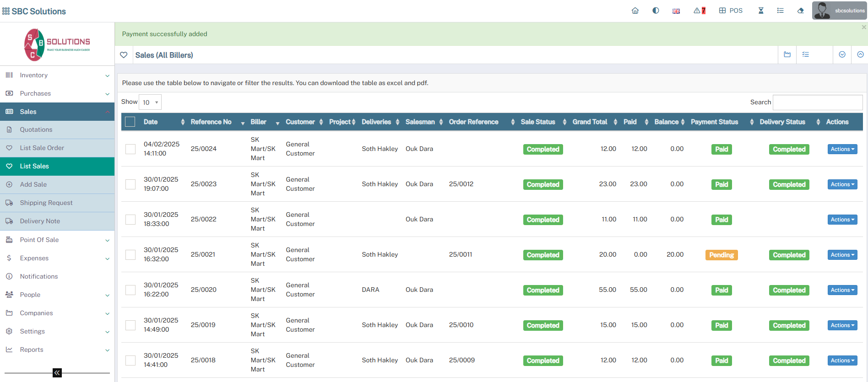868x382 pixels.
Task: Open the POS link in top bar
Action: coord(731,11)
